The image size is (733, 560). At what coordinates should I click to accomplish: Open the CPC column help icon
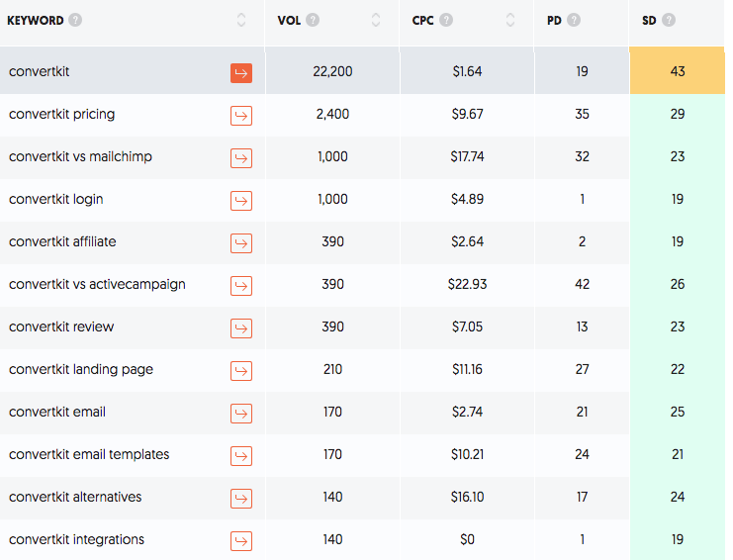pyautogui.click(x=447, y=21)
